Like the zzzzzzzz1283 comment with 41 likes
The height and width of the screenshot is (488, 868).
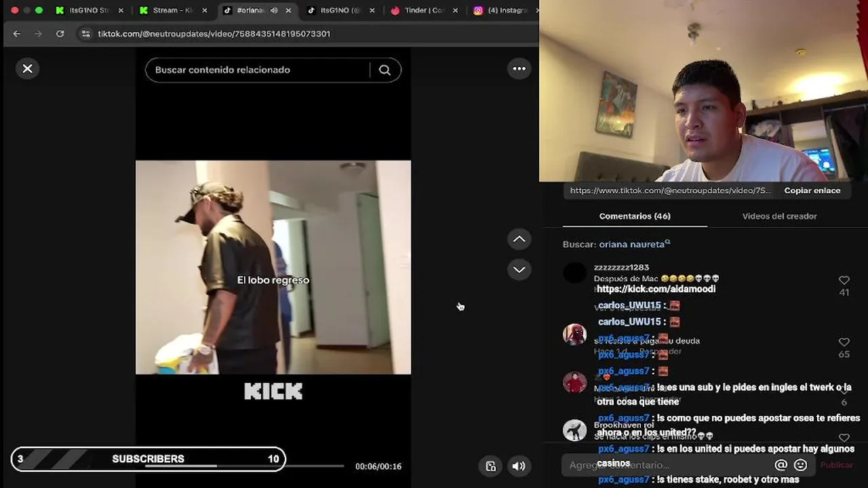844,280
